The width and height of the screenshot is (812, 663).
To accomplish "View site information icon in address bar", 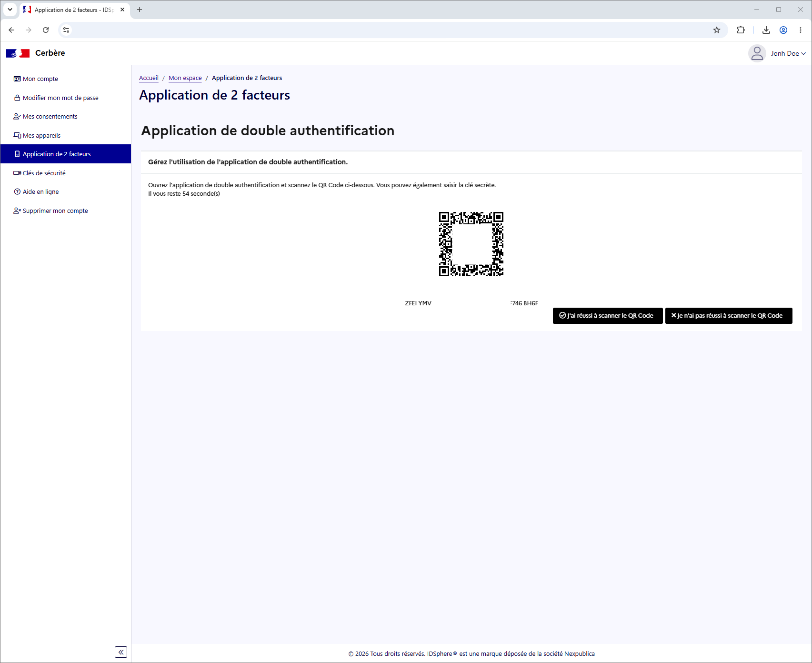I will pos(66,30).
